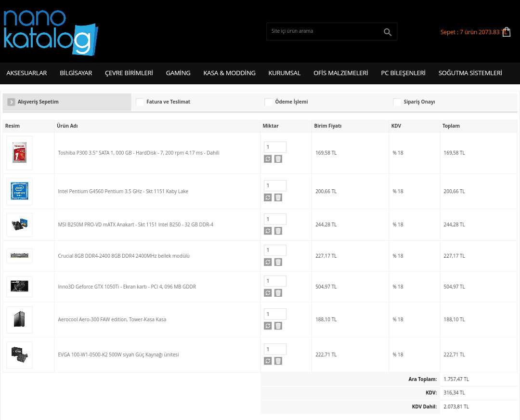Click the KDV amount 316,34 TL
The width and height of the screenshot is (520, 420).
[454, 393]
